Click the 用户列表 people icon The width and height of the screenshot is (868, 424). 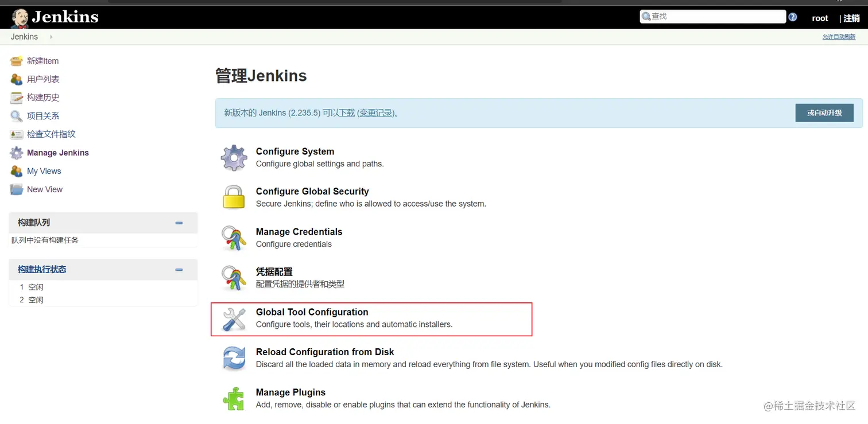(x=17, y=79)
